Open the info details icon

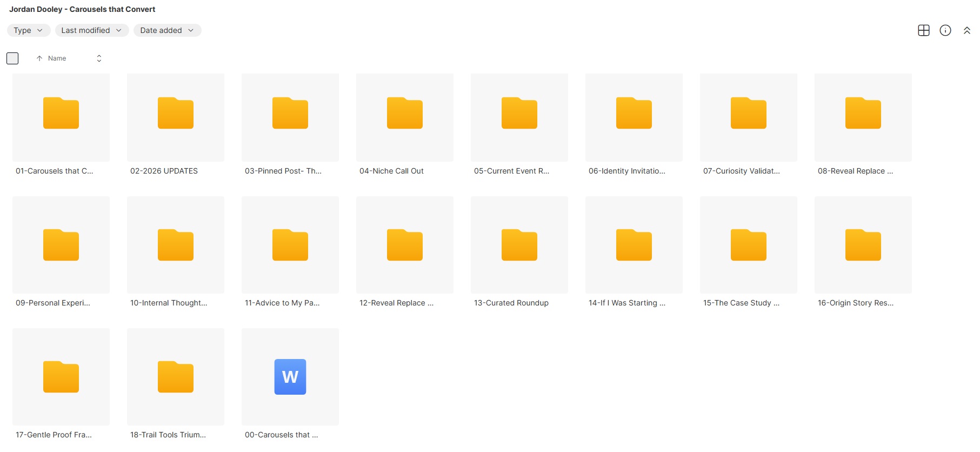945,30
